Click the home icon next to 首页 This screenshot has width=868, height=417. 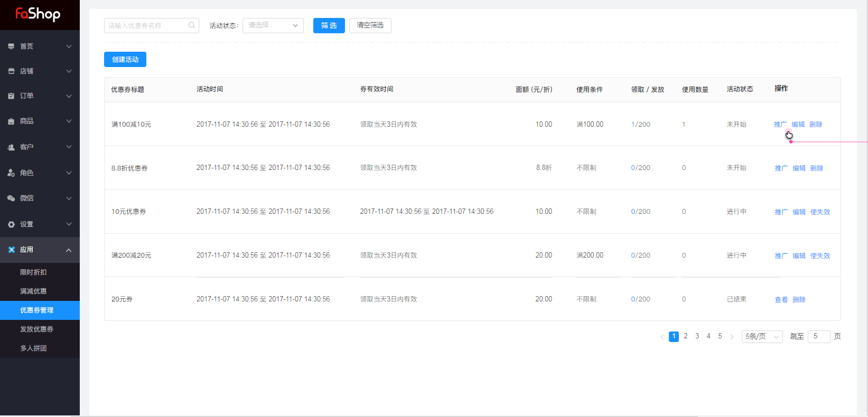[11, 46]
